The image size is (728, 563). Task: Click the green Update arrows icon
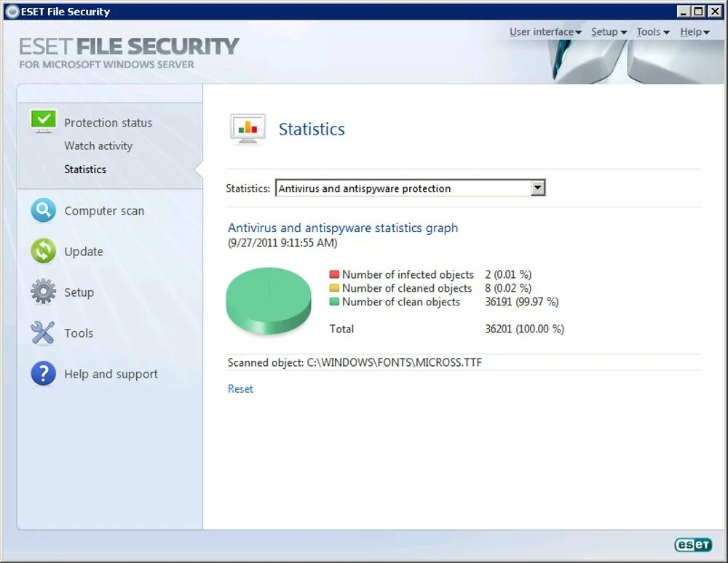(x=43, y=251)
